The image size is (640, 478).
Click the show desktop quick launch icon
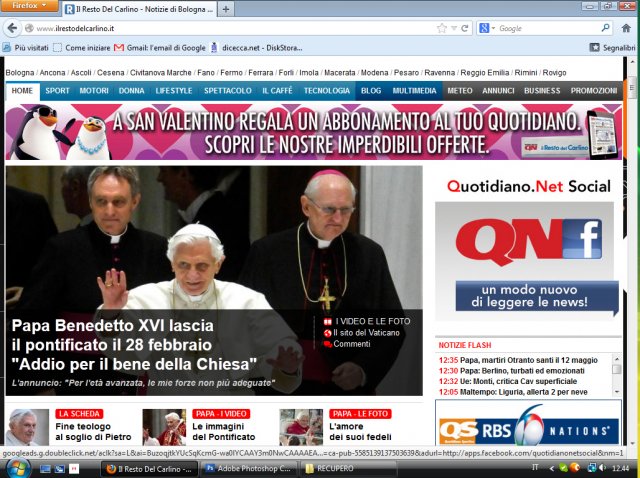point(45,469)
